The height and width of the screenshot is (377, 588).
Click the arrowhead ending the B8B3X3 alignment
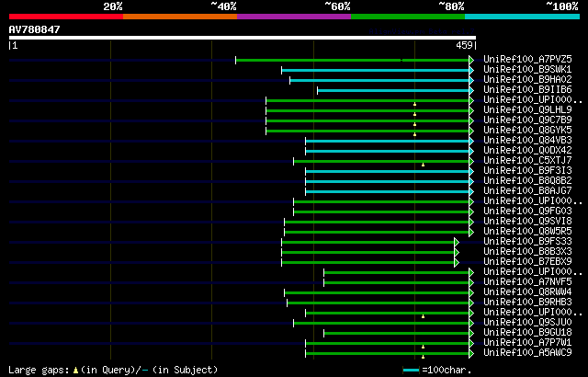pyautogui.click(x=457, y=253)
